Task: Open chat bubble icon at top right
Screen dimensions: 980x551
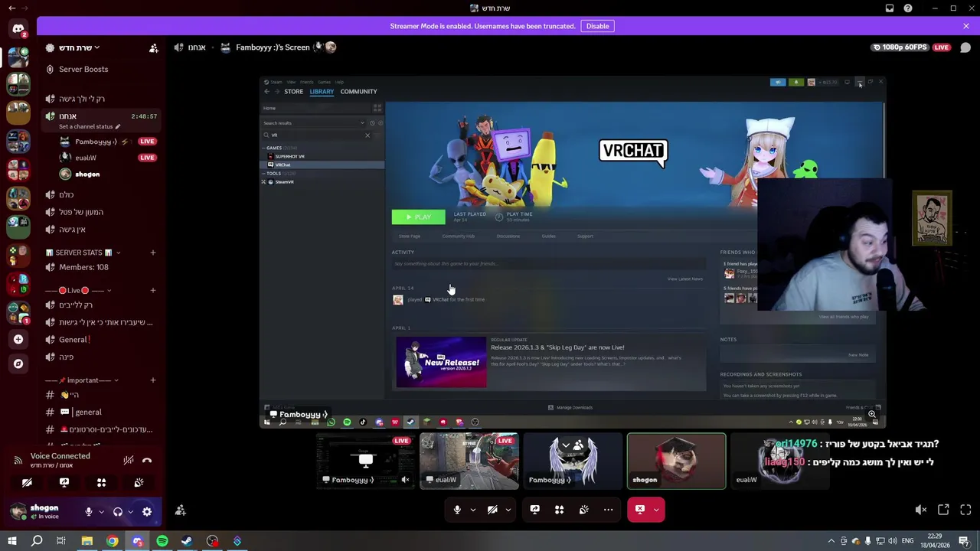Action: [965, 47]
